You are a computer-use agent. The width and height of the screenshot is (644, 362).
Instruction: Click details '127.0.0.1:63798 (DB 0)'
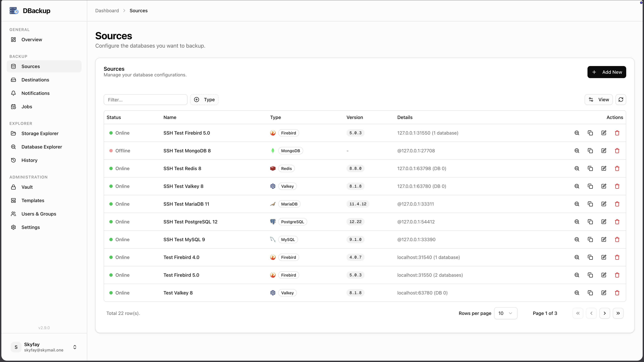422,168
